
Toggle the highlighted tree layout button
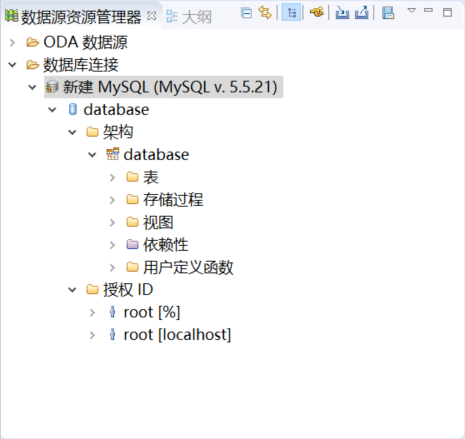tap(291, 13)
